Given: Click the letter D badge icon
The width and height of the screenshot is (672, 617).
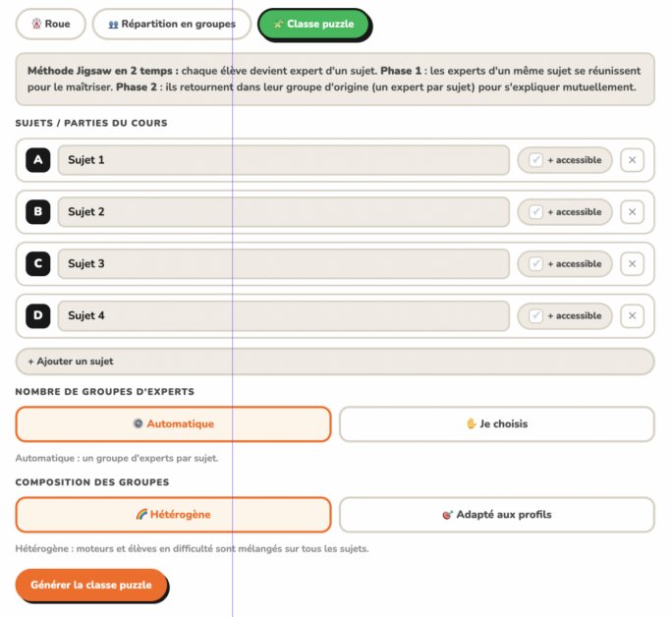Looking at the screenshot, I should pos(37,315).
